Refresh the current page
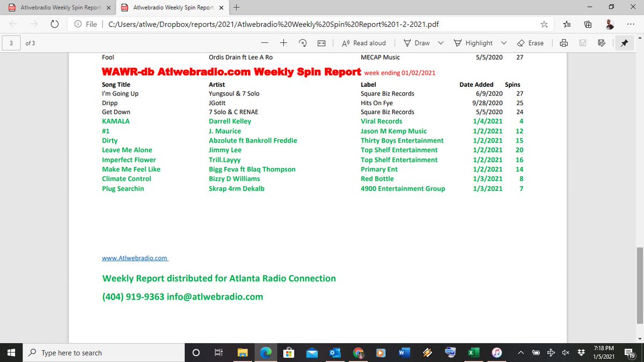644x362 pixels. point(54,24)
